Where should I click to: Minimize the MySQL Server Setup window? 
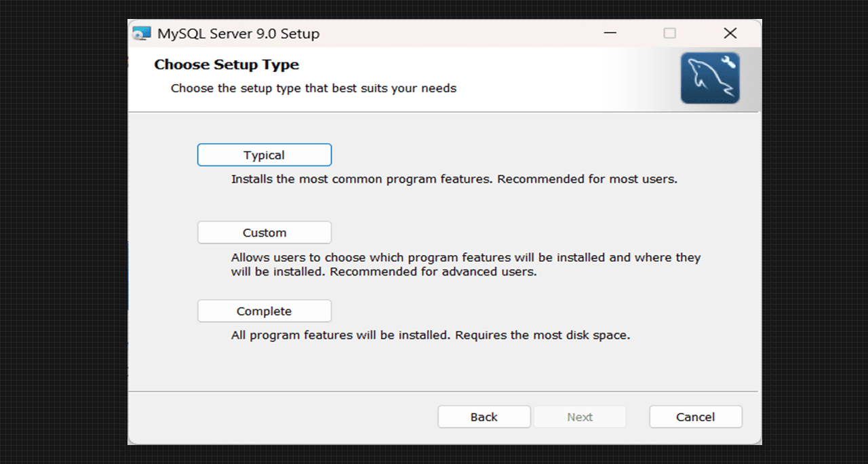click(x=610, y=33)
